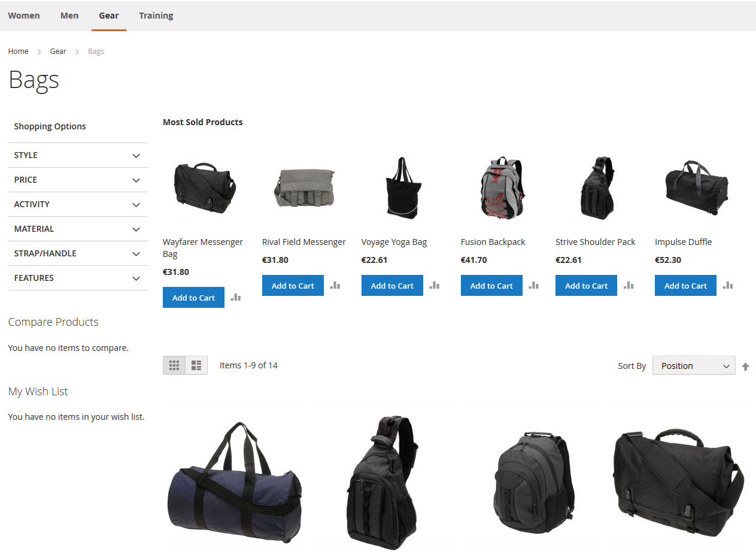This screenshot has width=756, height=554.
Task: Click the 'Compare Products' heading
Action: click(x=53, y=322)
